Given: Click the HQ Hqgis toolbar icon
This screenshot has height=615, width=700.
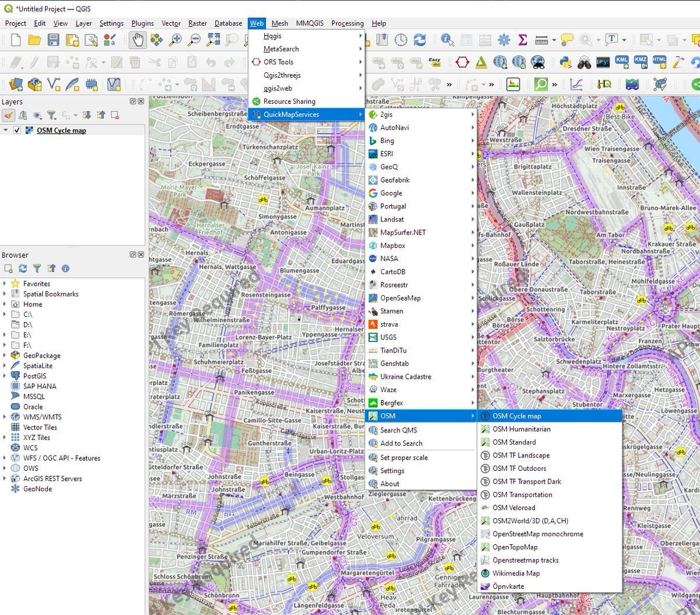Looking at the screenshot, I should 604,84.
